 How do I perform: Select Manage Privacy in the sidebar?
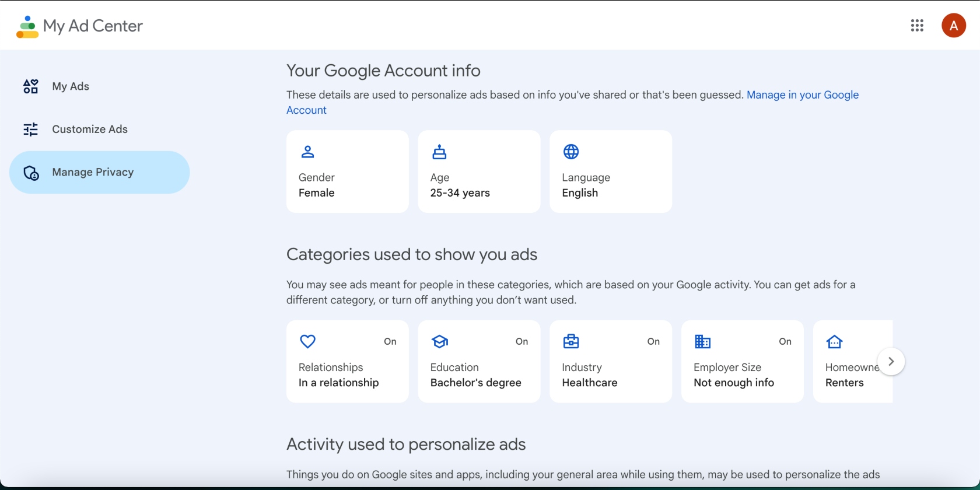pos(99,173)
